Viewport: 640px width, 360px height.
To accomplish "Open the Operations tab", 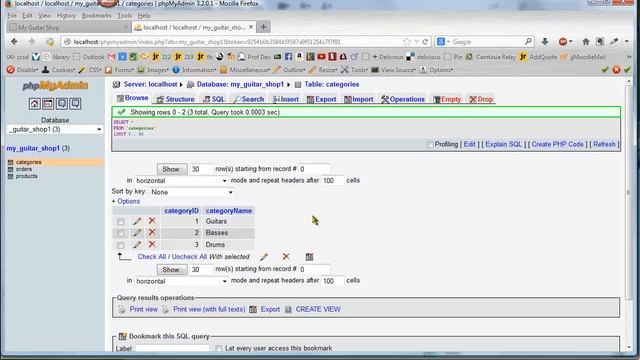I will (x=403, y=99).
